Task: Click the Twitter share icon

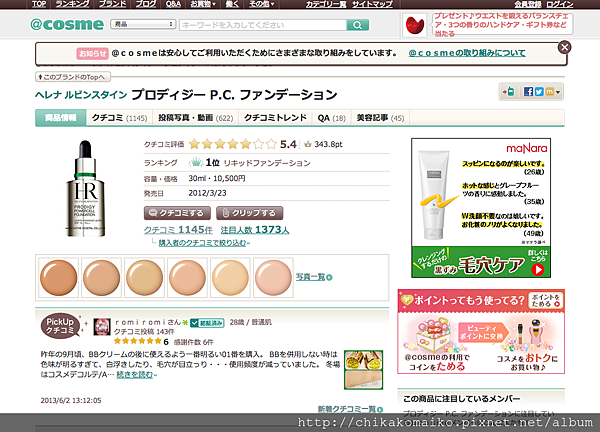Action: [539, 92]
